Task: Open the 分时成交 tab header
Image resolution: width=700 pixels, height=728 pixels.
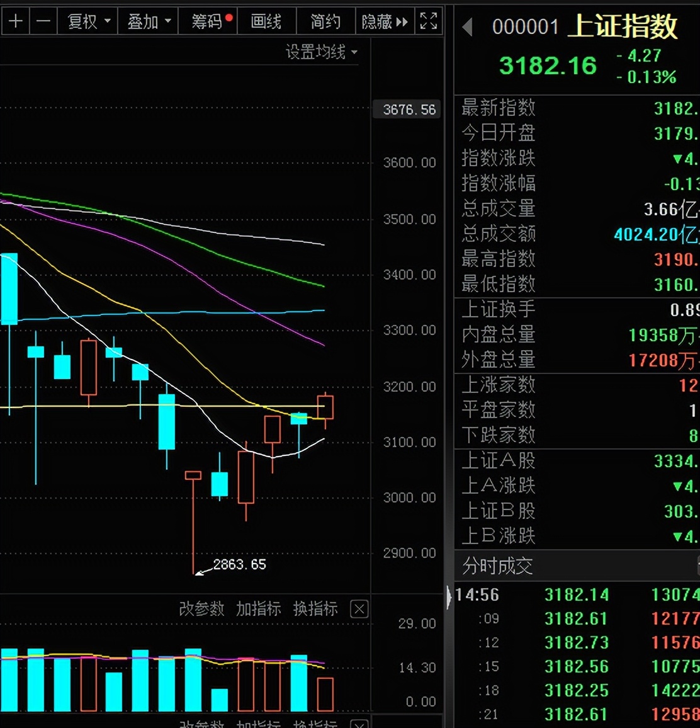Action: (x=497, y=566)
